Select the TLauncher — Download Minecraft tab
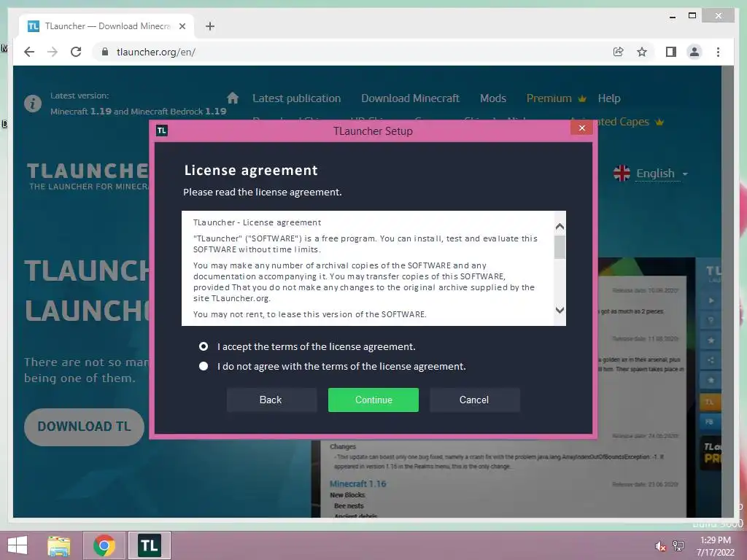The height and width of the screenshot is (560, 747). pos(107,26)
